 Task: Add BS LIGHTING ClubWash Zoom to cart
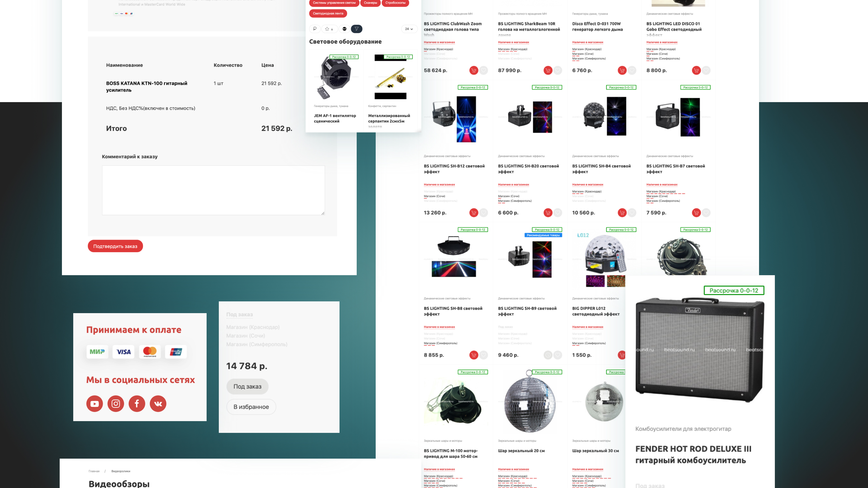point(473,70)
